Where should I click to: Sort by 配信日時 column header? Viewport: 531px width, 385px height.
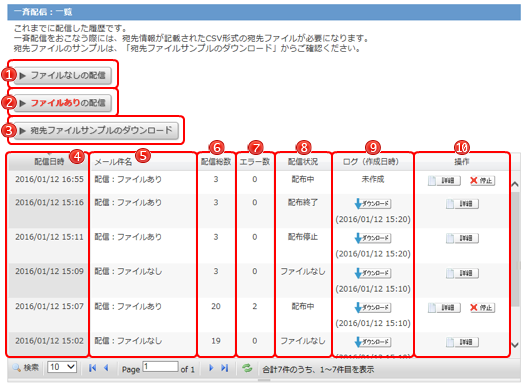(x=49, y=162)
